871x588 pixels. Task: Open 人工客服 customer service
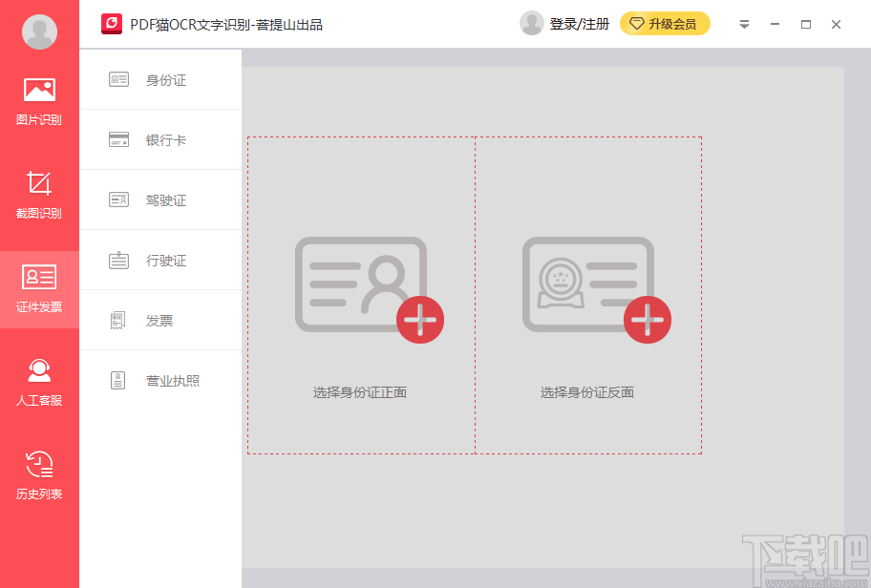point(39,383)
